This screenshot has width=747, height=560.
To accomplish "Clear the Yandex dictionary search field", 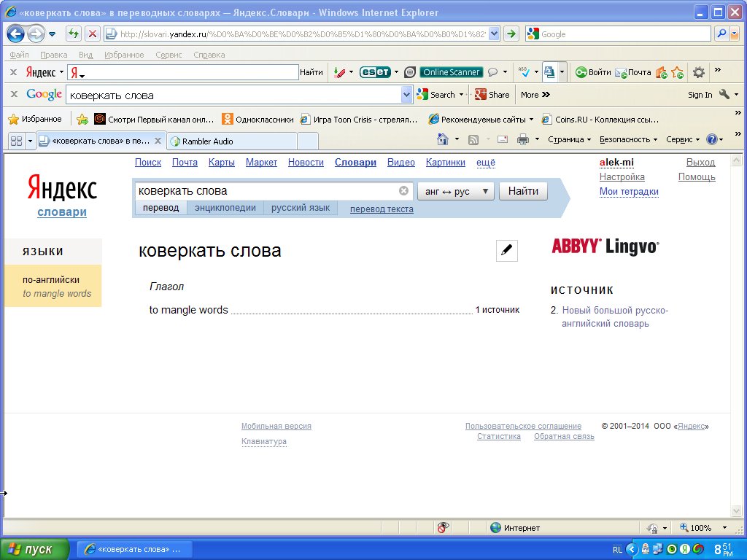I will (x=403, y=191).
